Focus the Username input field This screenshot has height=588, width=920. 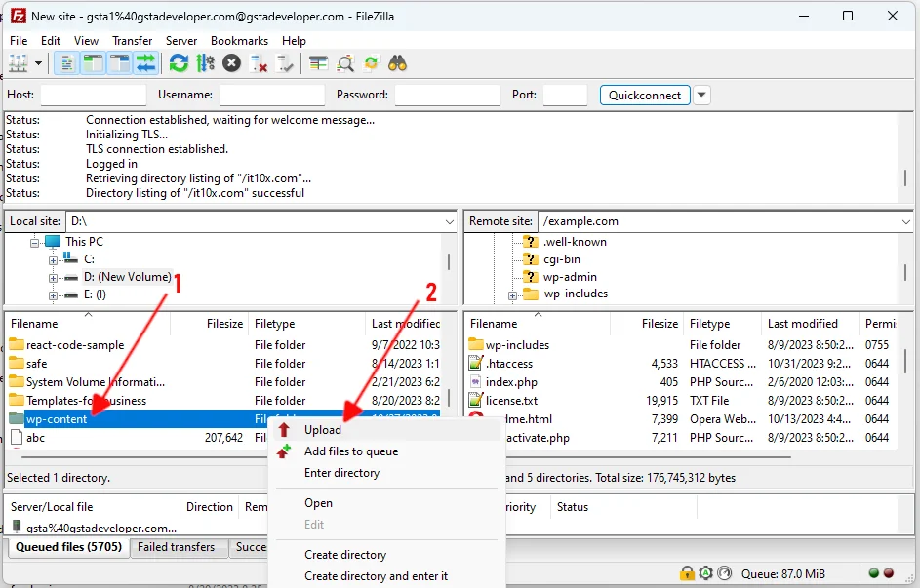[271, 95]
